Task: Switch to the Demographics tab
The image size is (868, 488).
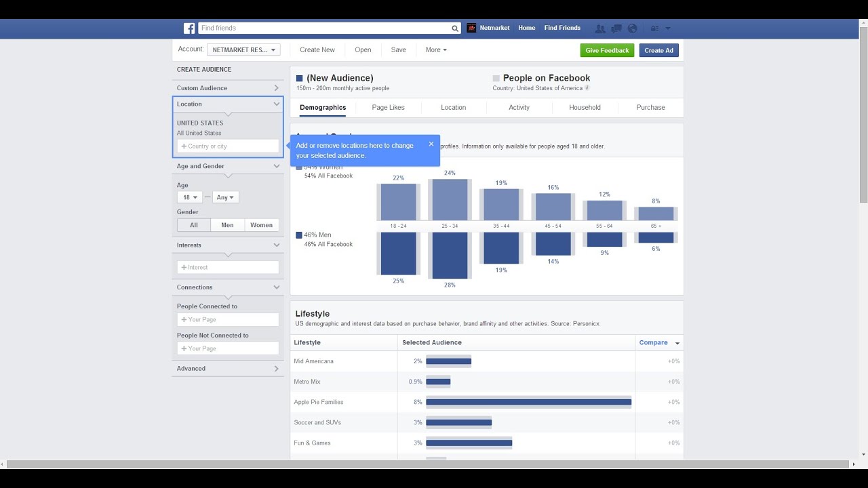Action: coord(323,107)
